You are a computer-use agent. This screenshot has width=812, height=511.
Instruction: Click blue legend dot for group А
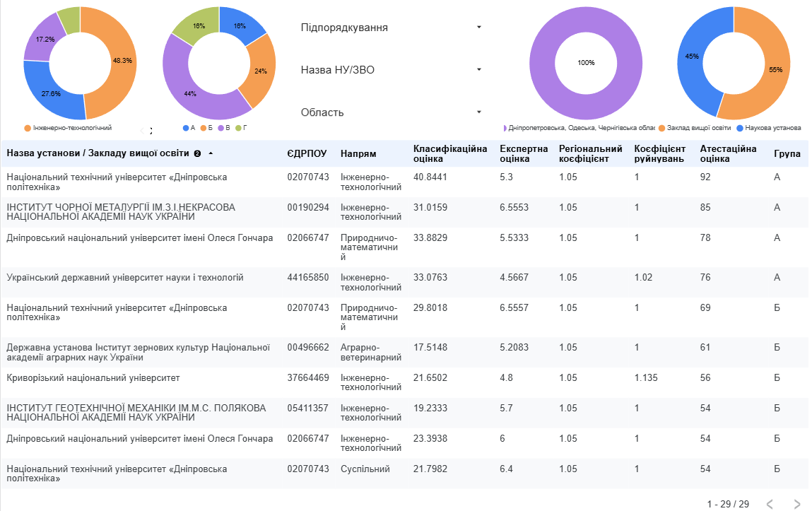[186, 128]
